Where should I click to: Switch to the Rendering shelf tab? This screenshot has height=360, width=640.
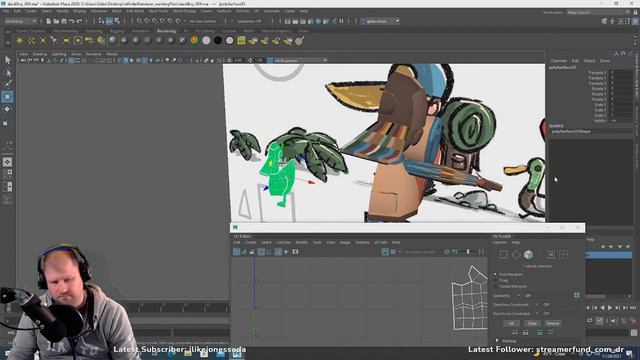(x=166, y=31)
